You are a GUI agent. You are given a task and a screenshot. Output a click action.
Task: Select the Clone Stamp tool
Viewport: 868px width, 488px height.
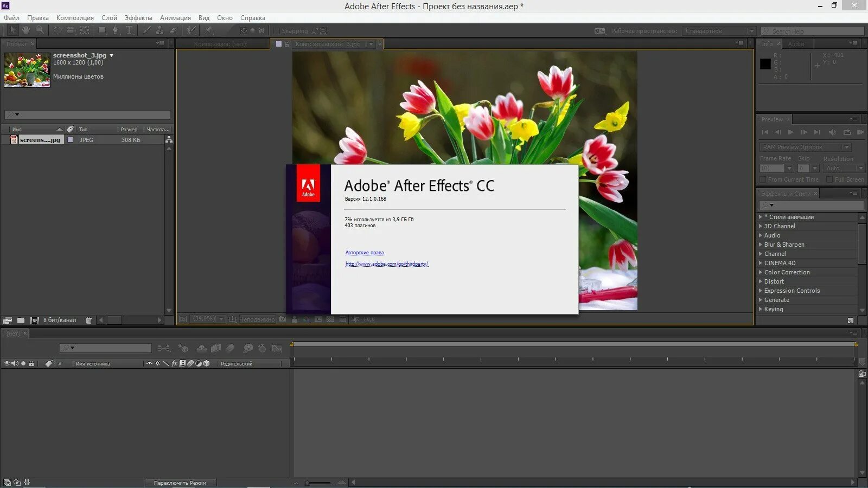point(159,30)
